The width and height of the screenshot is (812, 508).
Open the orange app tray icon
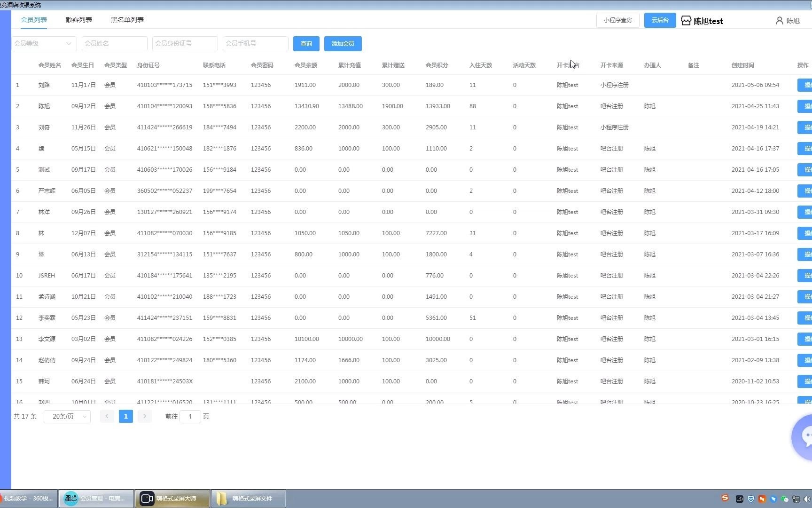pyautogui.click(x=762, y=499)
